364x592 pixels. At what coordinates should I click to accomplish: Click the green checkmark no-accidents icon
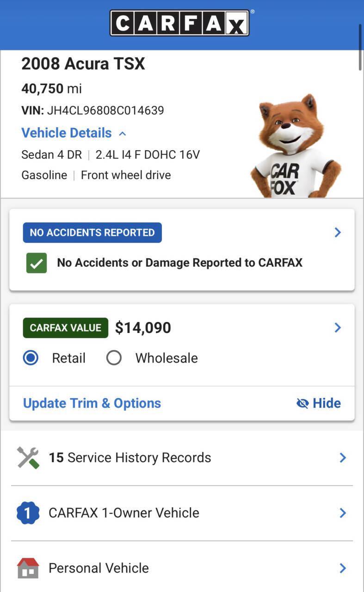(37, 263)
